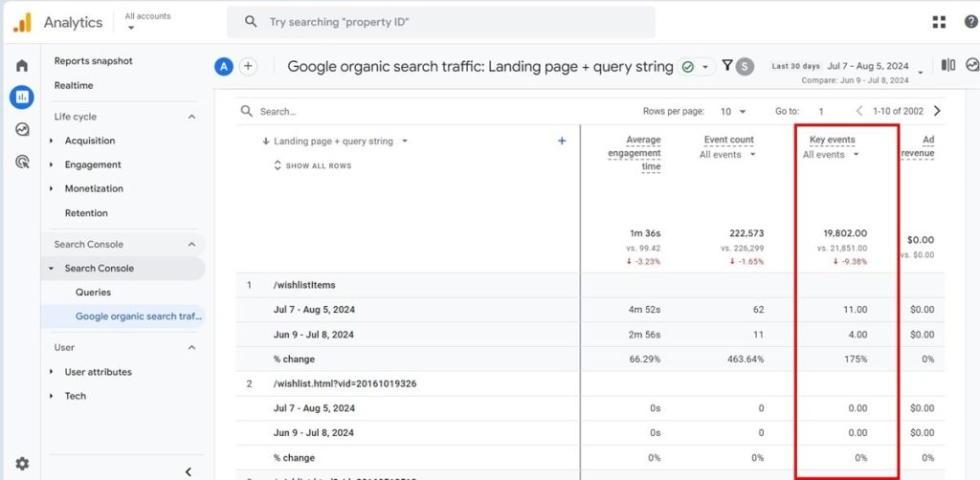The image size is (980, 480).
Task: Click SHOW ALL ROWS button
Action: coord(313,166)
